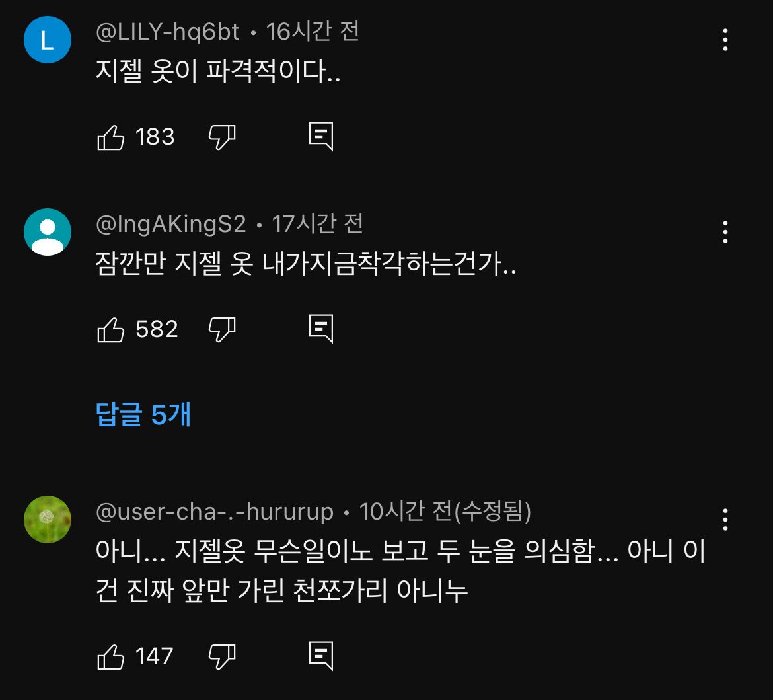Reply to the @LILY-hq6bt comment

pos(321,137)
